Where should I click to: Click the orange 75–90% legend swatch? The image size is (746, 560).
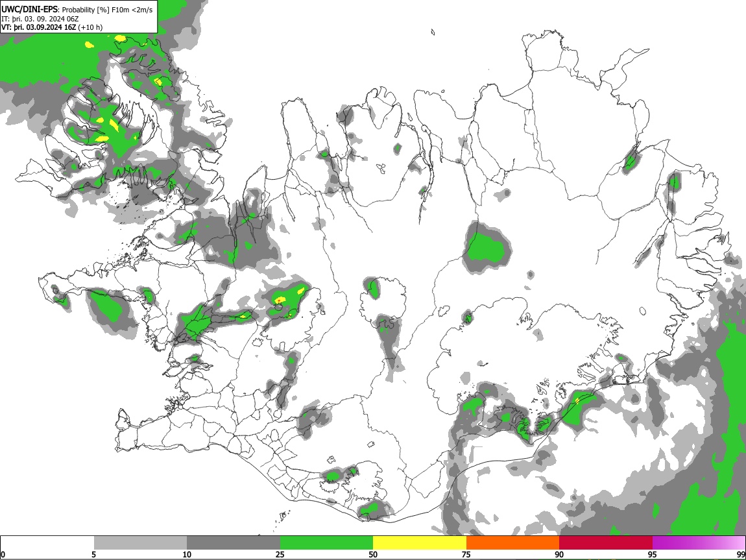[x=512, y=543]
